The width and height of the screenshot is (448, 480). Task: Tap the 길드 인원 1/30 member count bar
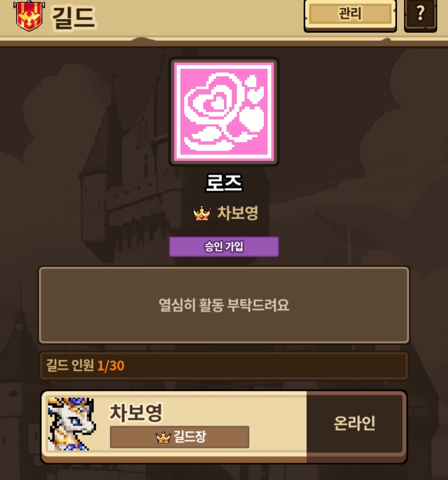point(224,365)
